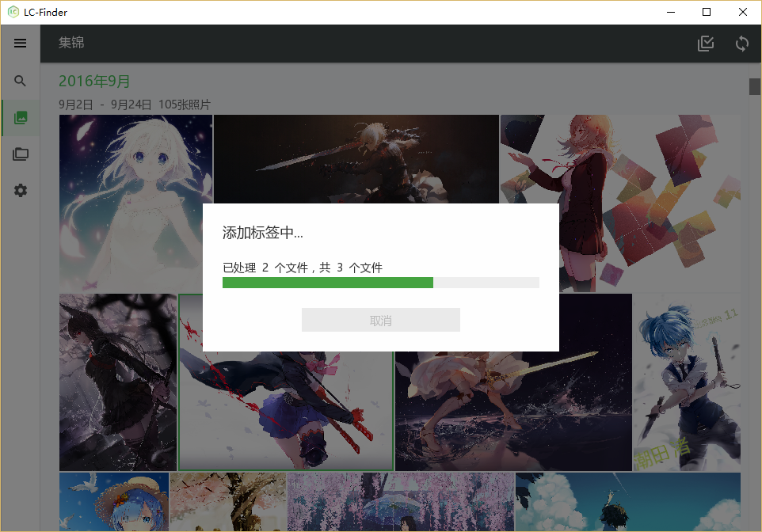Select the collections (集锦) sidebar icon
Image resolution: width=762 pixels, height=532 pixels.
click(x=21, y=118)
